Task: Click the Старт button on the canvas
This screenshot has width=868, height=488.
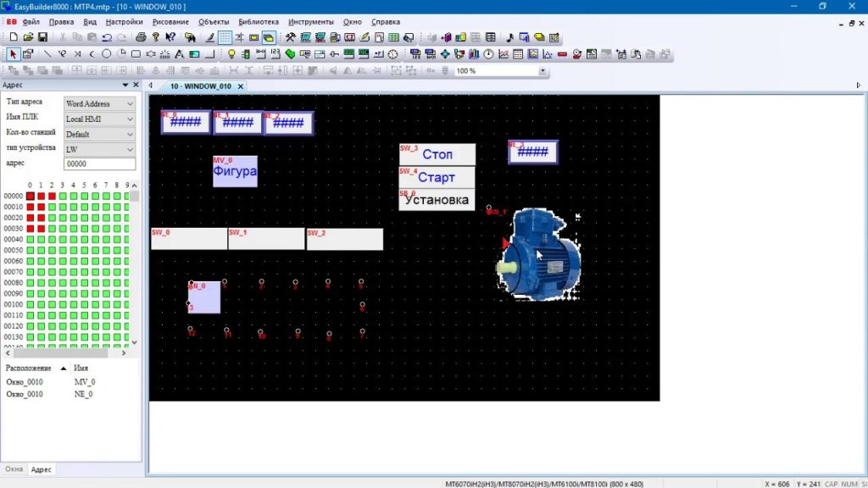Action: (437, 178)
